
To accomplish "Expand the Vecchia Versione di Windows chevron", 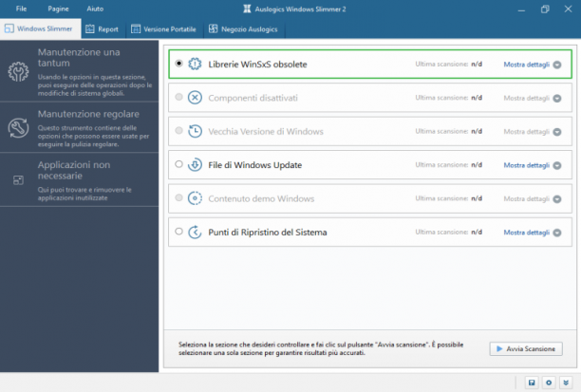I will click(x=557, y=132).
